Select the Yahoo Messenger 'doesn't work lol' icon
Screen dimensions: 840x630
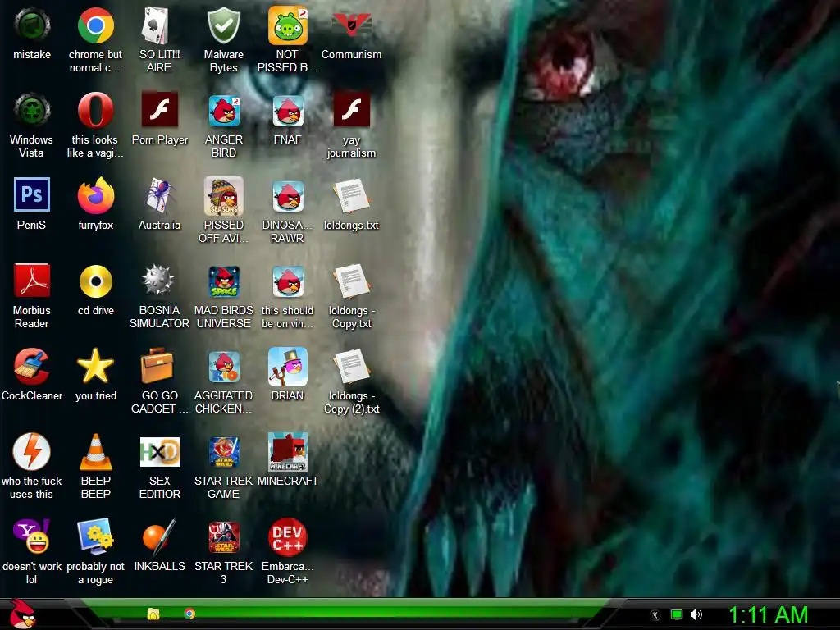point(32,536)
